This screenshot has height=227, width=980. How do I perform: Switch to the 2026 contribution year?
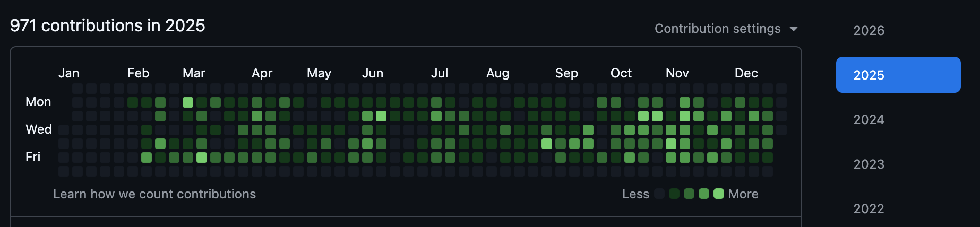point(869,31)
